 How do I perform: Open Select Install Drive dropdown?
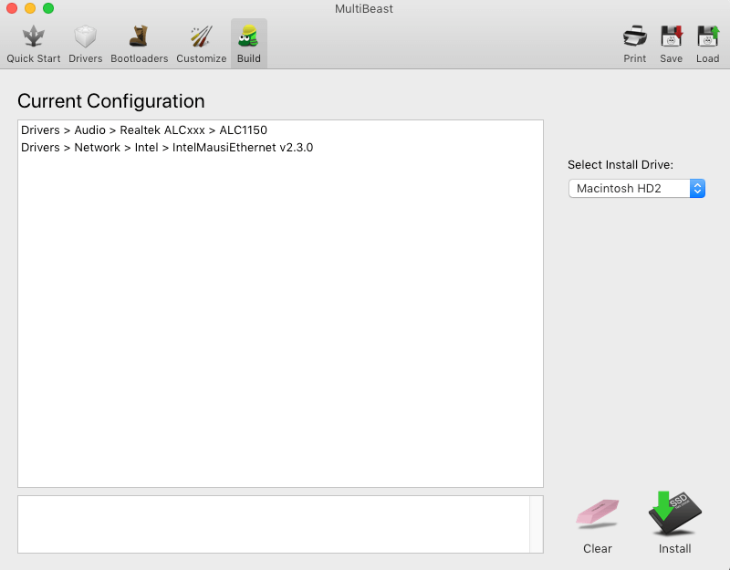636,189
